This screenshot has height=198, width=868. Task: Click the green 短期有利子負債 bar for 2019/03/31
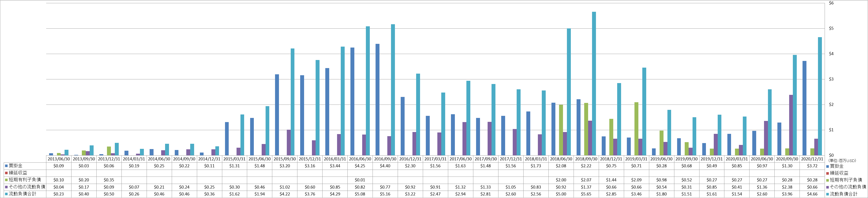point(636,129)
